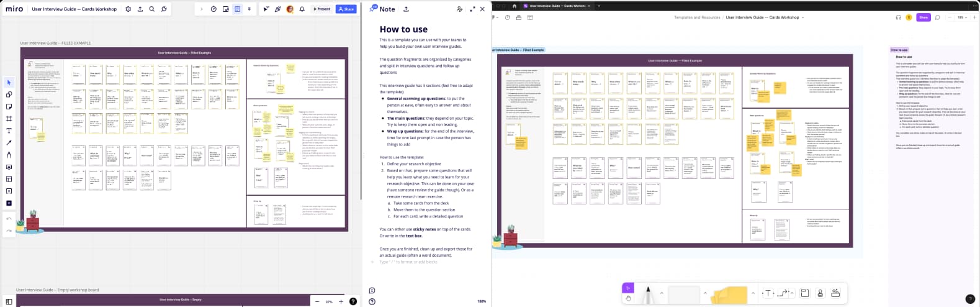
Task: Switch to hand tool in FigJam toolbar
Action: (628, 299)
